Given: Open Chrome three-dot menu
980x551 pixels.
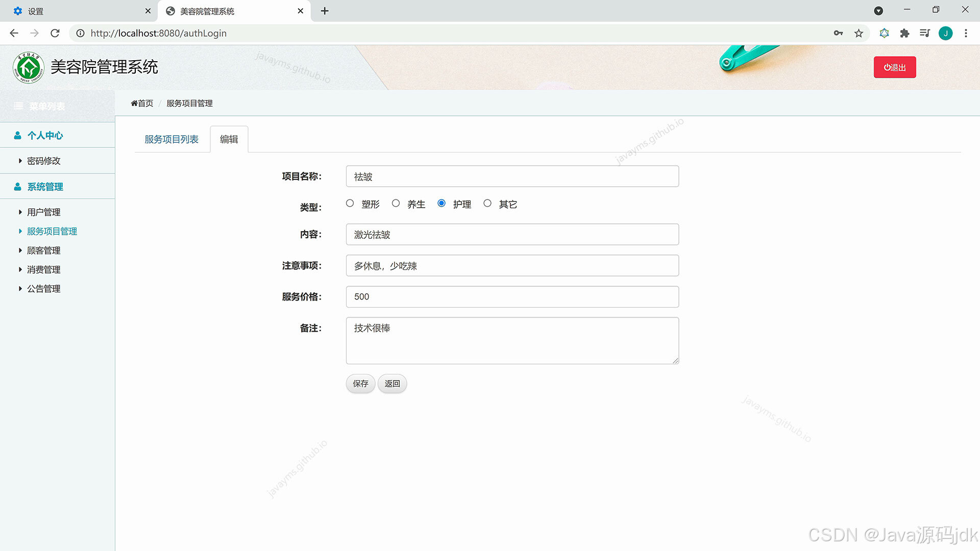Looking at the screenshot, I should click(x=966, y=33).
